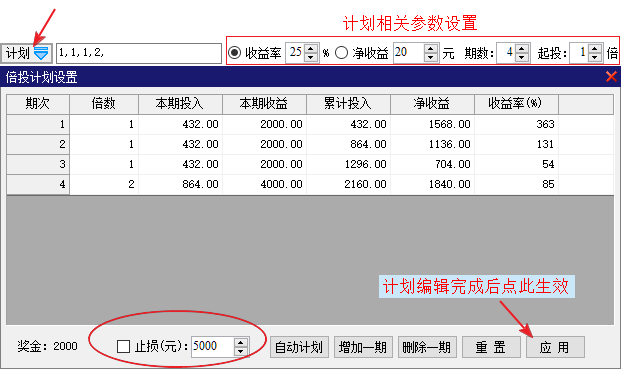
Task: Increase the 收益率 percentage spinner
Action: 311,49
